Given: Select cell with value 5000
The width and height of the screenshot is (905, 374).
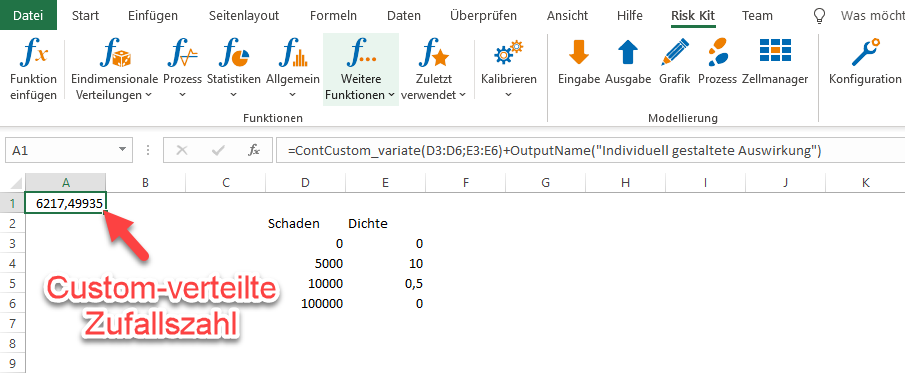Looking at the screenshot, I should click(x=305, y=264).
